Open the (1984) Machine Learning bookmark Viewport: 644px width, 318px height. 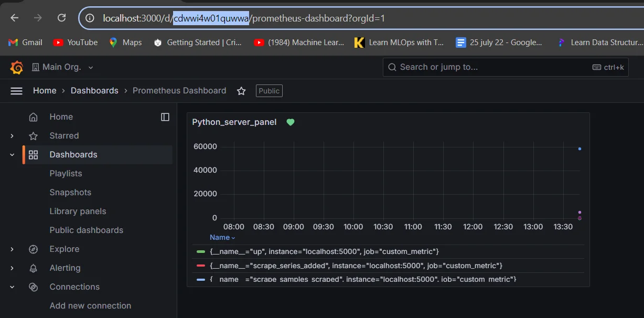click(x=299, y=43)
